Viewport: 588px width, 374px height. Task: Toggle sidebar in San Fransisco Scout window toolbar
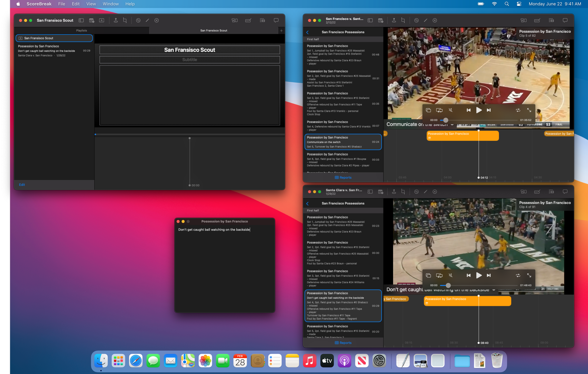pos(81,20)
